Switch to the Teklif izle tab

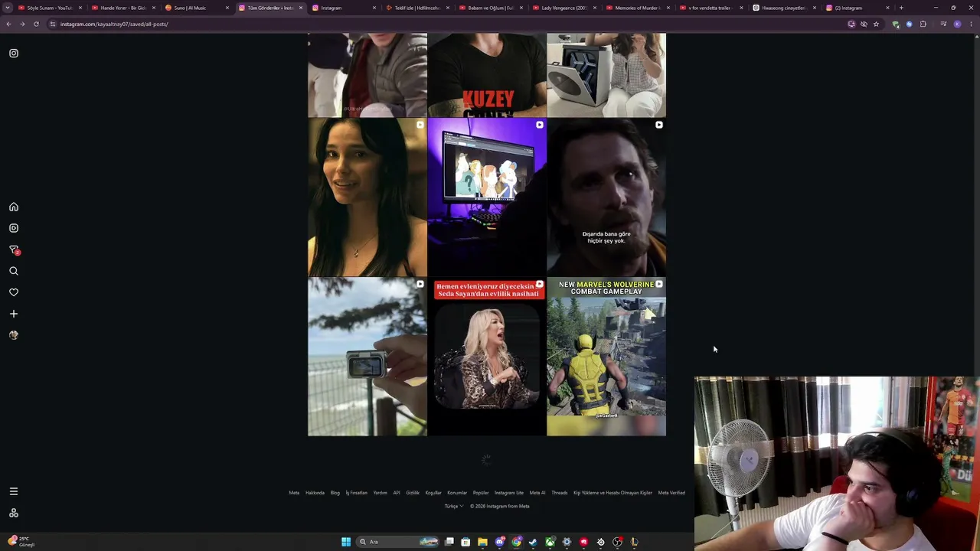point(416,8)
